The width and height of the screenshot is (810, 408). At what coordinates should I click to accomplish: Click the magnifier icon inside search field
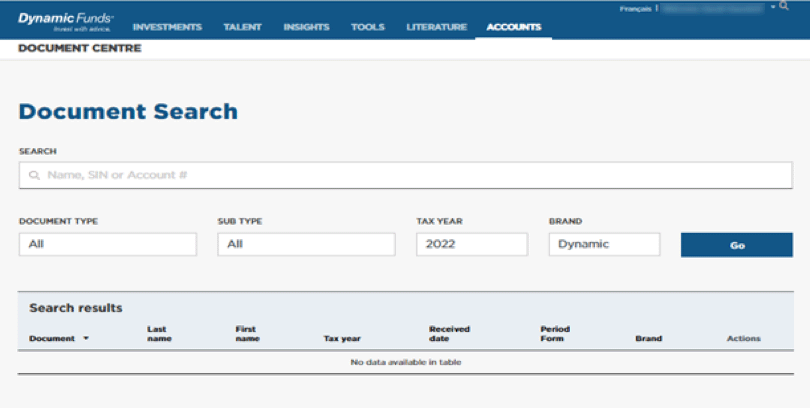click(34, 176)
